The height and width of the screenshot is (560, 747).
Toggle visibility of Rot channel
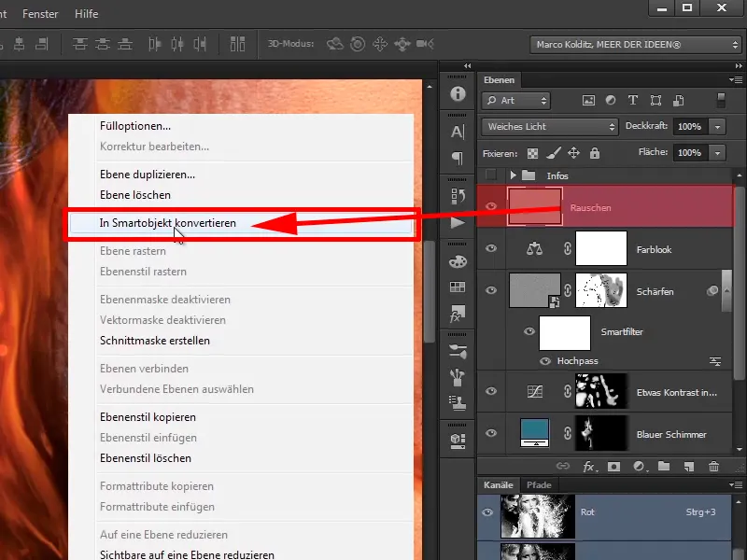tap(487, 512)
